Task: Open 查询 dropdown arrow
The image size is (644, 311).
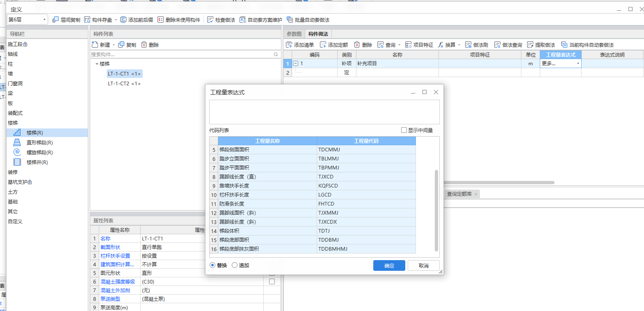Action: 399,45
